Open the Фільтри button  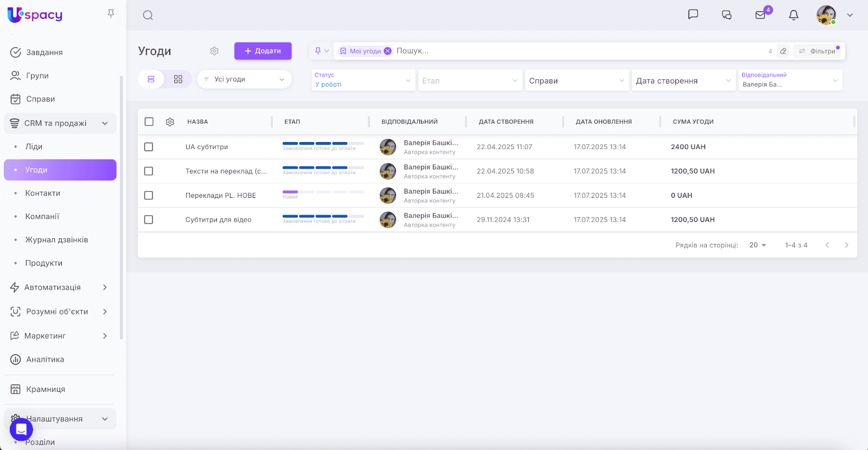[818, 51]
